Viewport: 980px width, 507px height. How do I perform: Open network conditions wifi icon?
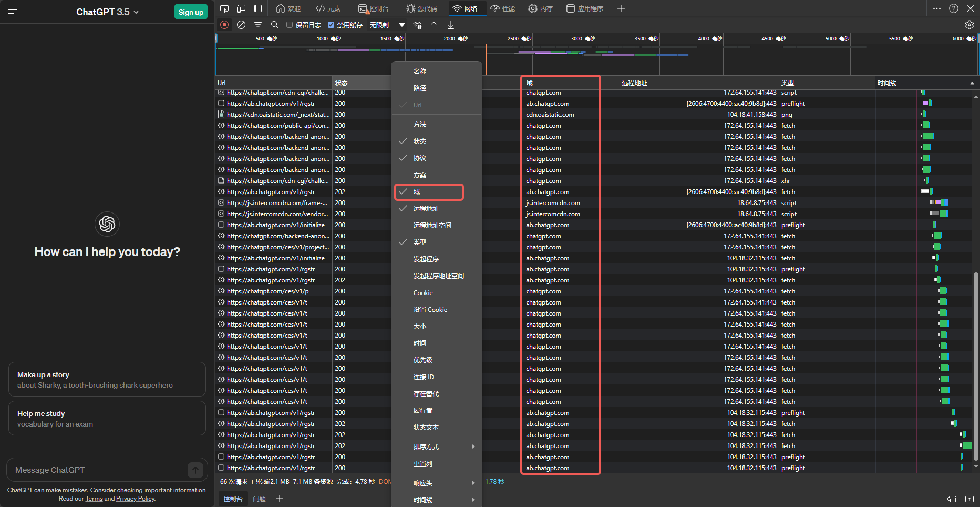(x=417, y=25)
